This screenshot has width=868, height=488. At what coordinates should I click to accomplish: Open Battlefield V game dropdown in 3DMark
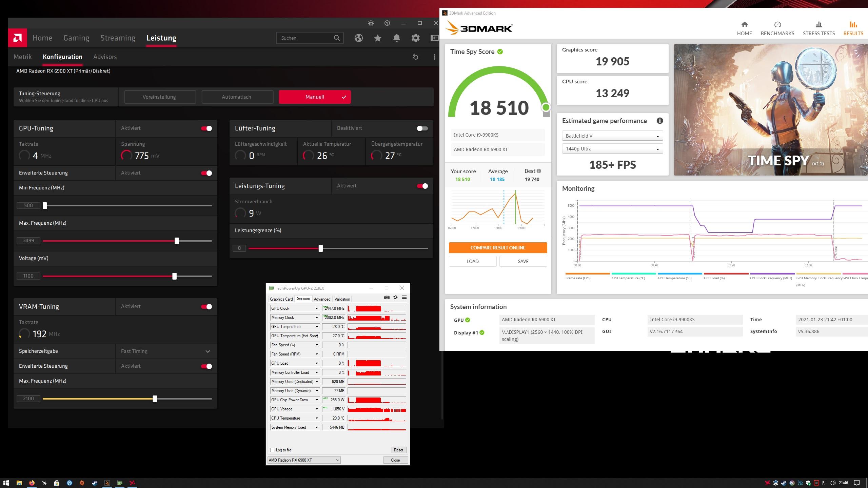pyautogui.click(x=612, y=136)
